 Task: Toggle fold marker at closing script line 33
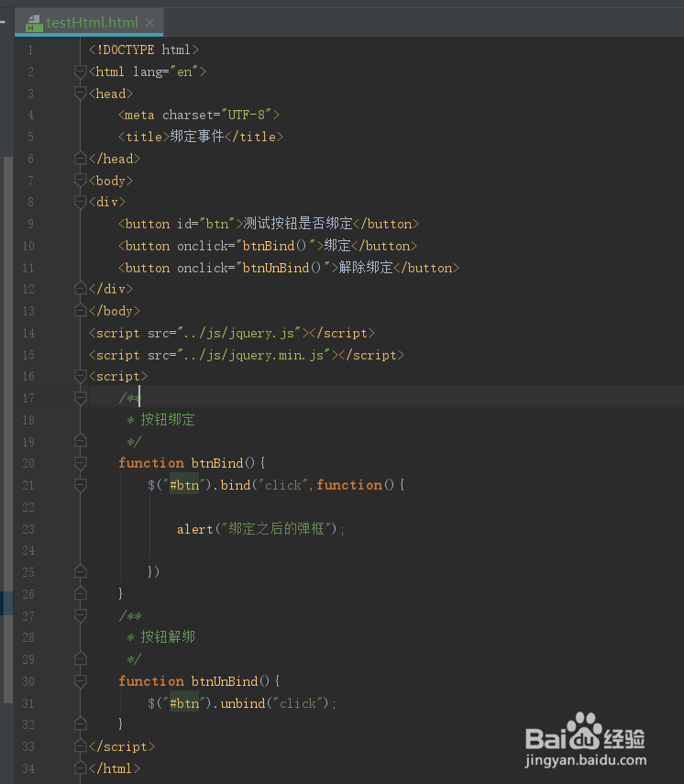point(80,746)
